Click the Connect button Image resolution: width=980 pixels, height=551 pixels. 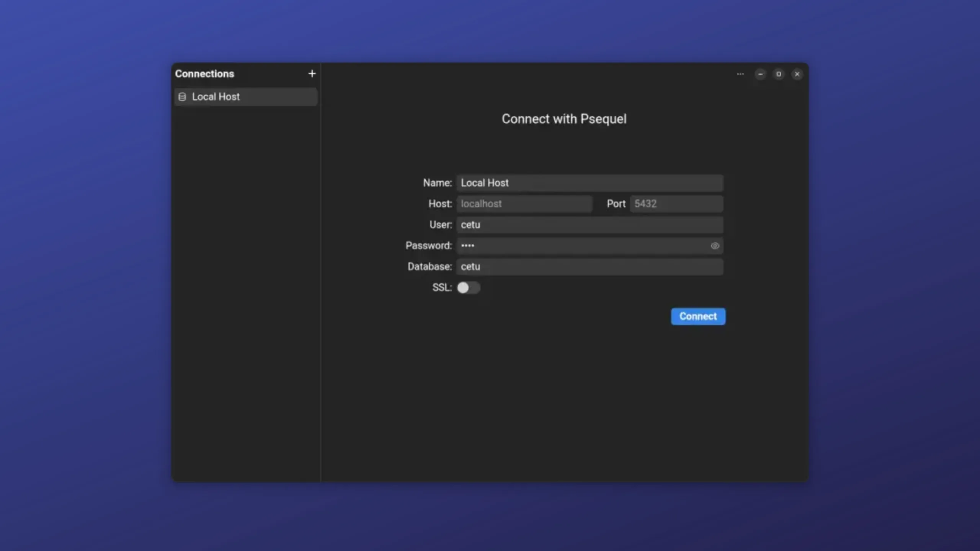pyautogui.click(x=698, y=316)
